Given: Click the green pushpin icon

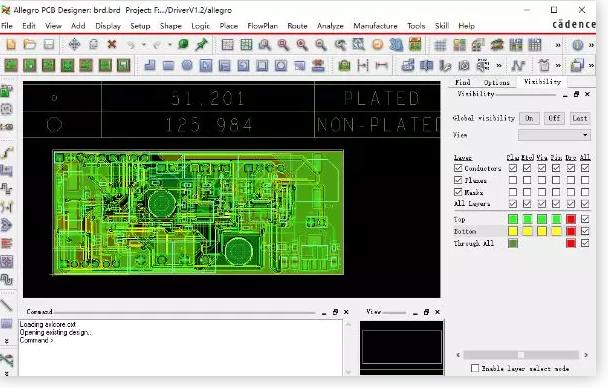Looking at the screenshot, I should 201,45.
